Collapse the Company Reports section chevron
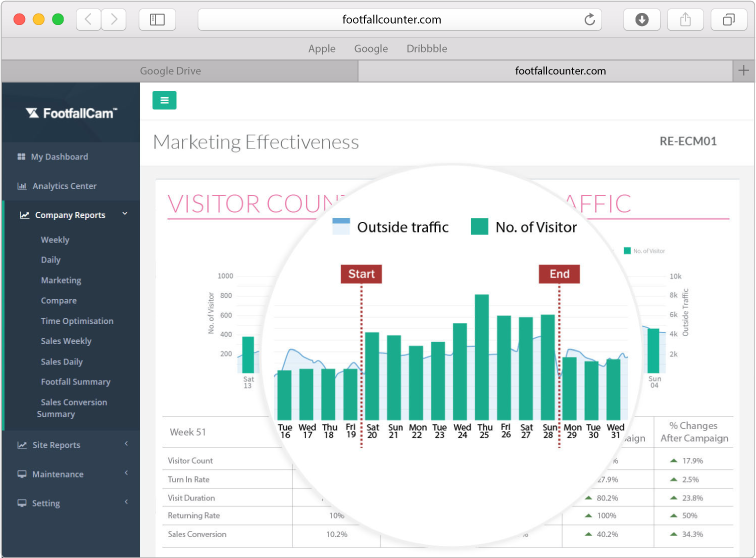 (125, 214)
